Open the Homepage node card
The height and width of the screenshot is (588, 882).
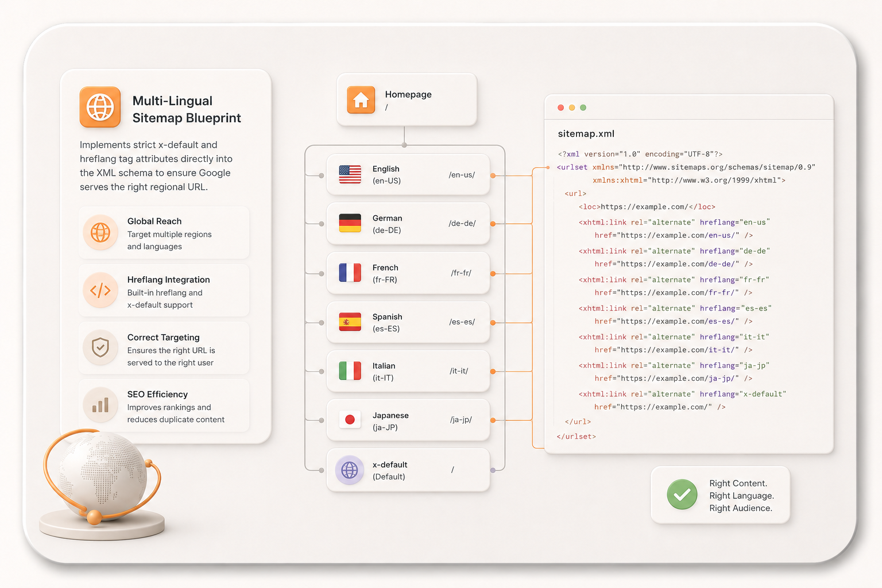click(x=407, y=99)
